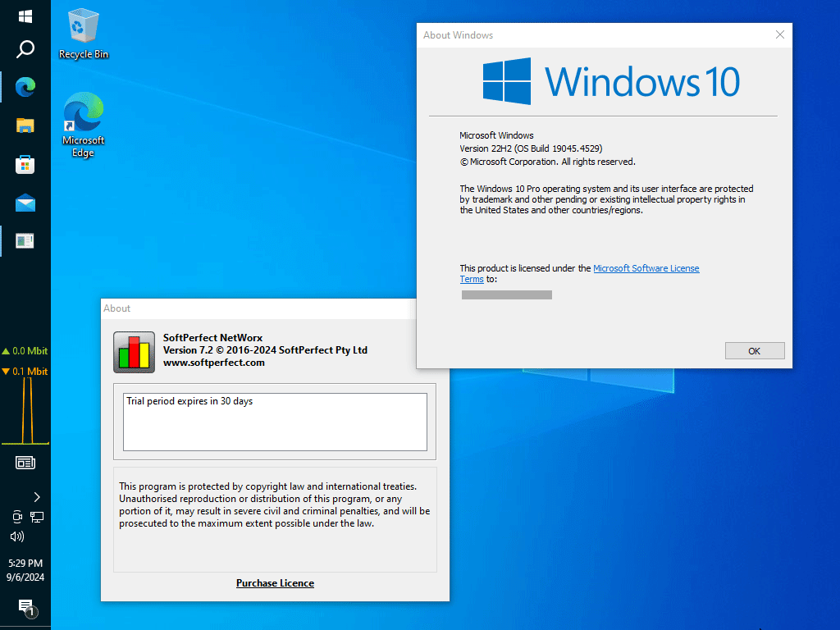Select Microsoft Edge desktop shortcut
This screenshot has width=840, height=630.
point(83,125)
